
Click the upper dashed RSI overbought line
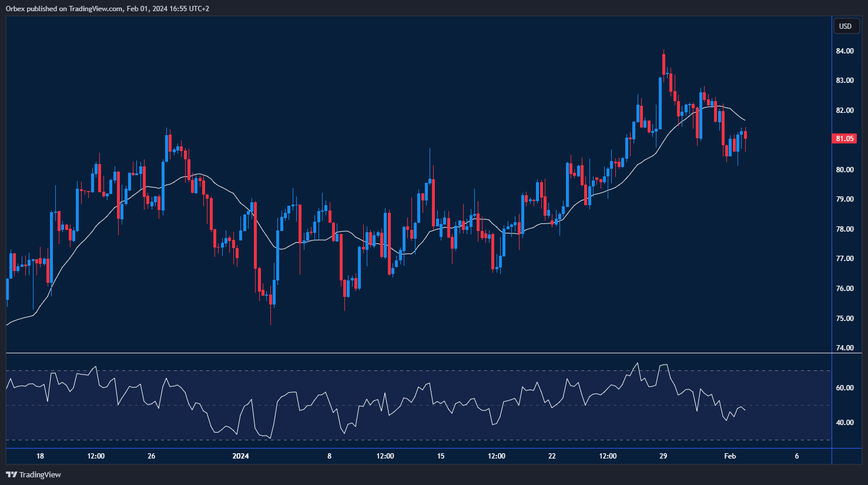pyautogui.click(x=411, y=370)
